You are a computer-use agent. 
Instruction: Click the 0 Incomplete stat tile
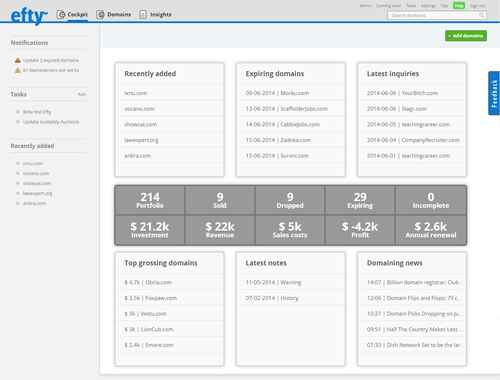point(431,200)
